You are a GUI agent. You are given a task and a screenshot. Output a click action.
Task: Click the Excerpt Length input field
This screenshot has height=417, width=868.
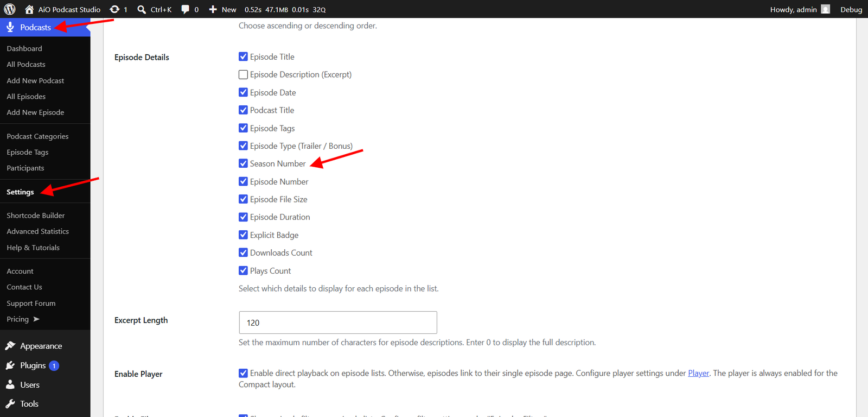338,323
